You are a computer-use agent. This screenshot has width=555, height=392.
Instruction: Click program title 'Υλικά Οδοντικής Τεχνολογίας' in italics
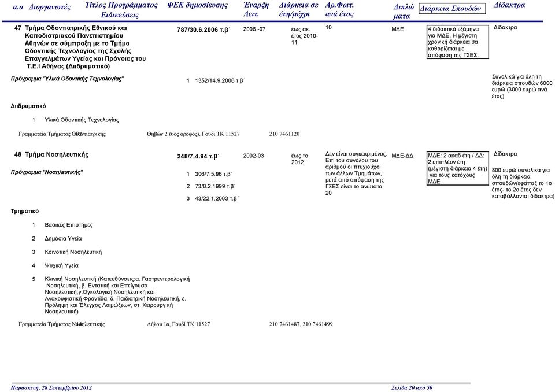[67, 79]
